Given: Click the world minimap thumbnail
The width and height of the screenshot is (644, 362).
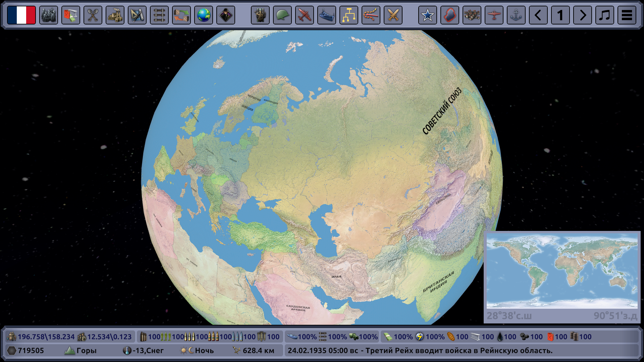Looking at the screenshot, I should tap(562, 270).
